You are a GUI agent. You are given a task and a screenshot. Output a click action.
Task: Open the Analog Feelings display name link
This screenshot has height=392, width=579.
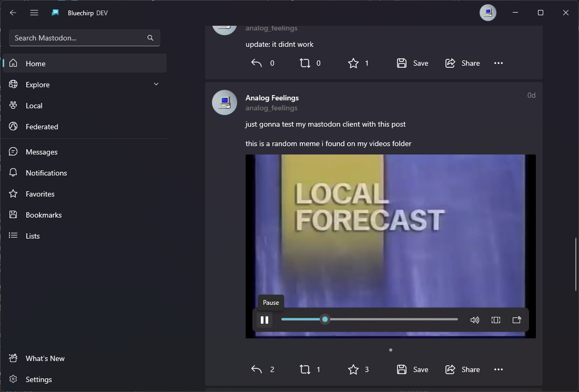click(x=272, y=98)
